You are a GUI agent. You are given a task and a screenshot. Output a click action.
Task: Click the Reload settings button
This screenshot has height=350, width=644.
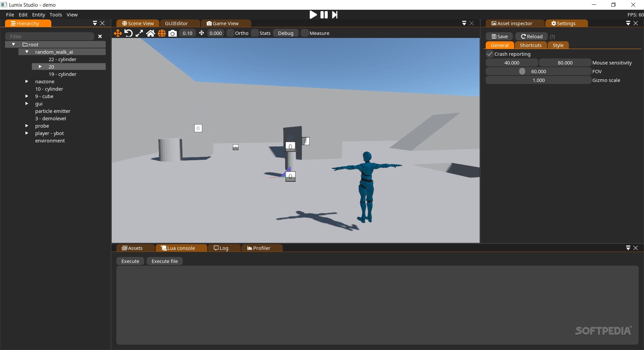coord(531,37)
